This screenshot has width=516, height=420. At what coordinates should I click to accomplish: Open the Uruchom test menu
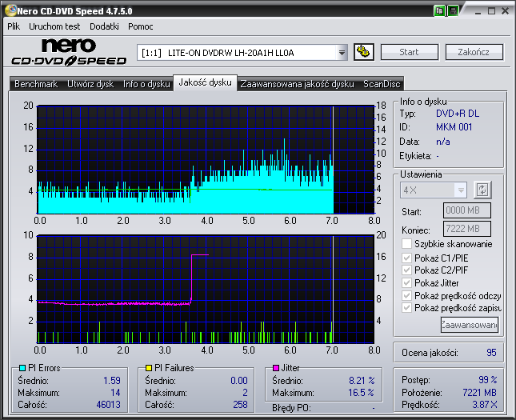pyautogui.click(x=54, y=26)
